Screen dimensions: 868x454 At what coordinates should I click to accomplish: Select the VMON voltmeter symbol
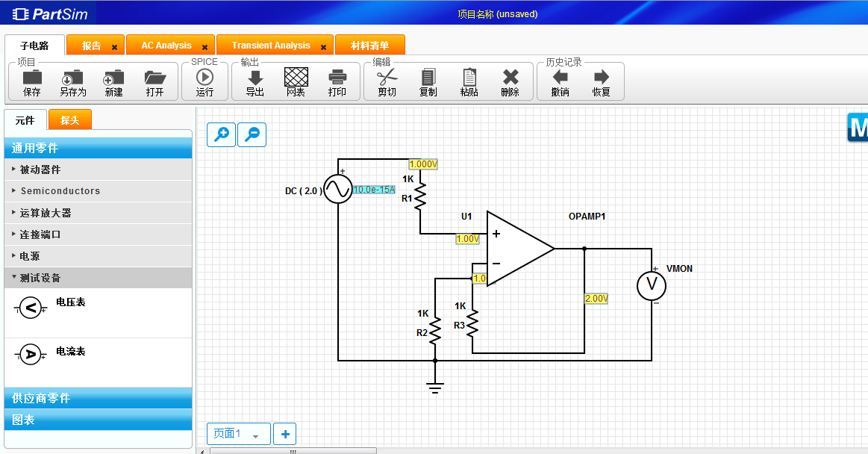(x=652, y=285)
